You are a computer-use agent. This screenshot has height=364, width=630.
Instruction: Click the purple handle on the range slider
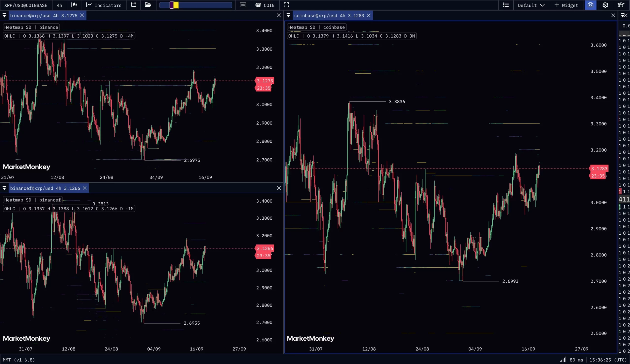[x=172, y=5]
